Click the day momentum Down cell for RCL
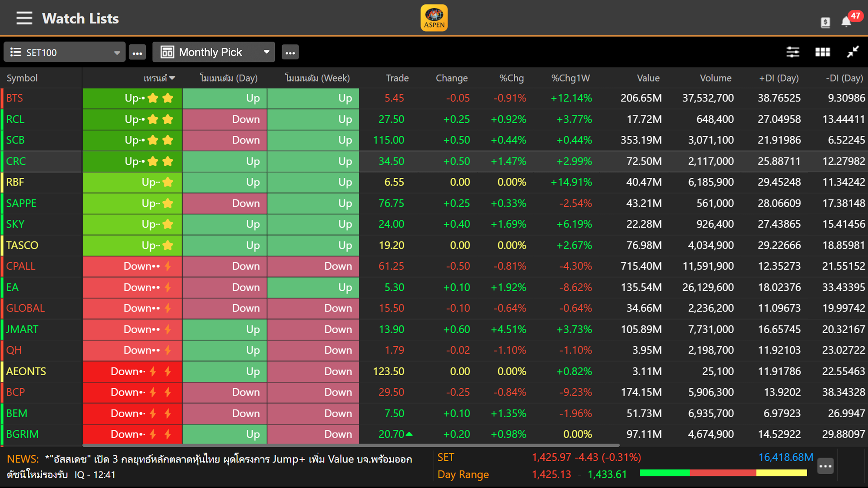 pos(225,119)
